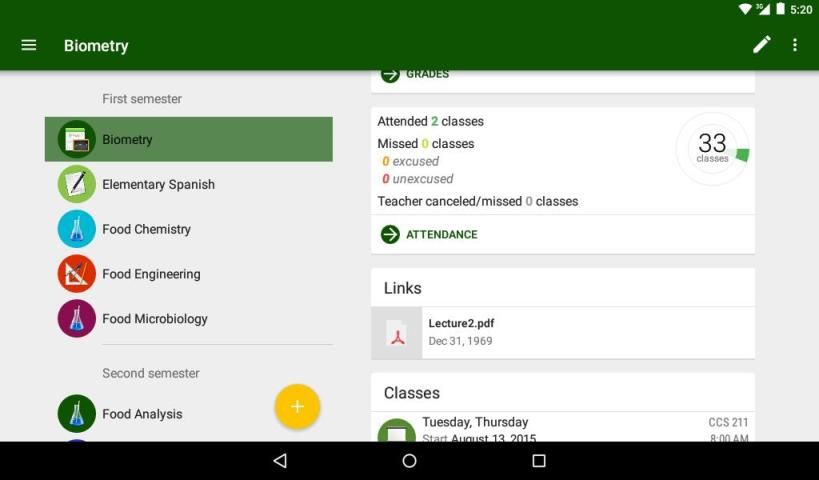Open the Elementary Spanish course
The image size is (819, 480).
158,185
